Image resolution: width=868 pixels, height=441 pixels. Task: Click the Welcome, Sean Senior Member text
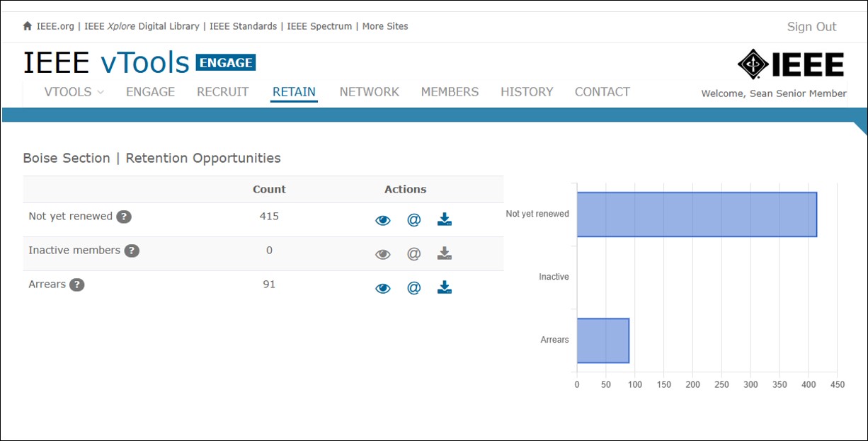pyautogui.click(x=773, y=93)
